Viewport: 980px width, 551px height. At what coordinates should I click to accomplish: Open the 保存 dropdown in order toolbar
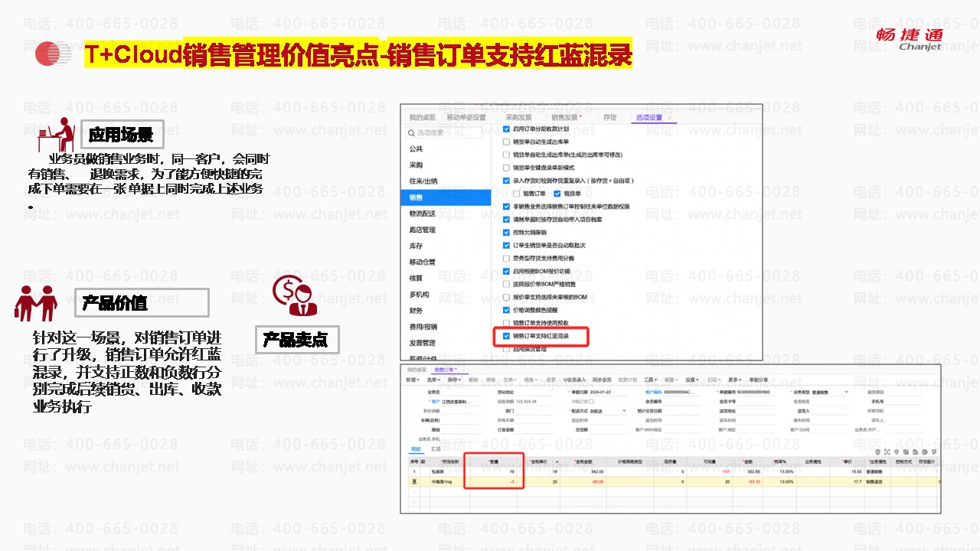[x=455, y=380]
